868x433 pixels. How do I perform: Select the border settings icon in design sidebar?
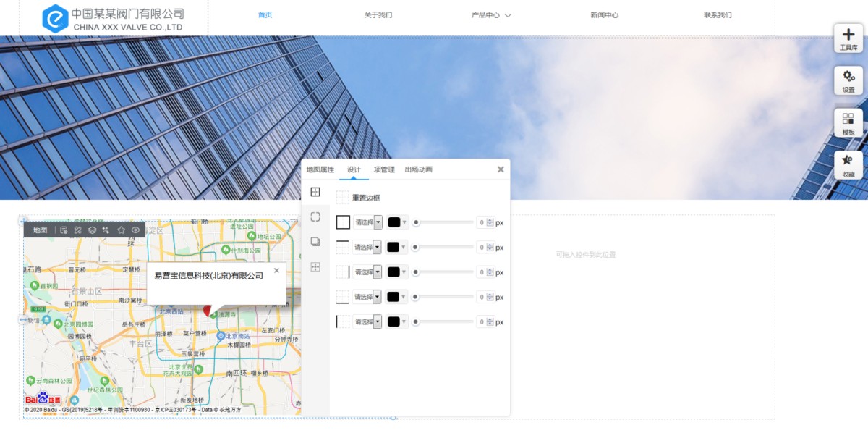315,192
